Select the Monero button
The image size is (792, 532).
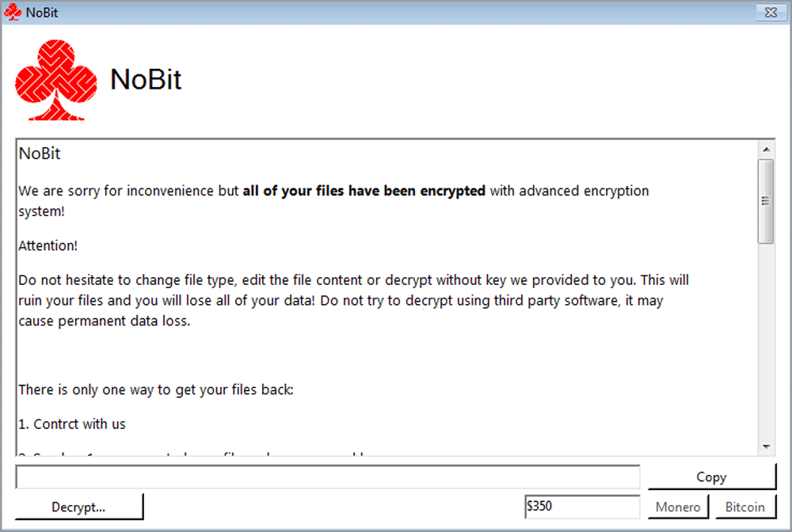pos(678,507)
